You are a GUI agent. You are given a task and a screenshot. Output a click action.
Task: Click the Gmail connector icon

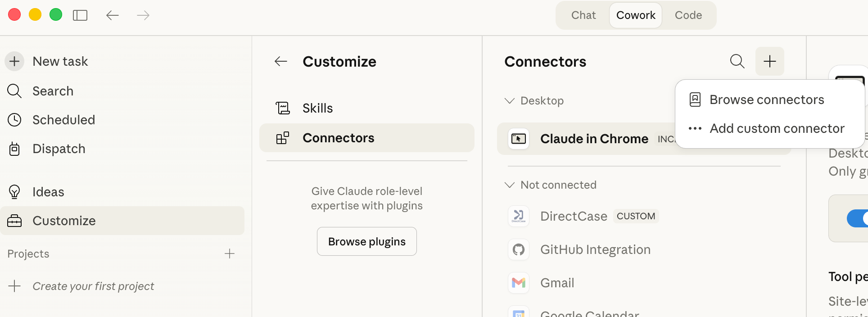pos(519,283)
